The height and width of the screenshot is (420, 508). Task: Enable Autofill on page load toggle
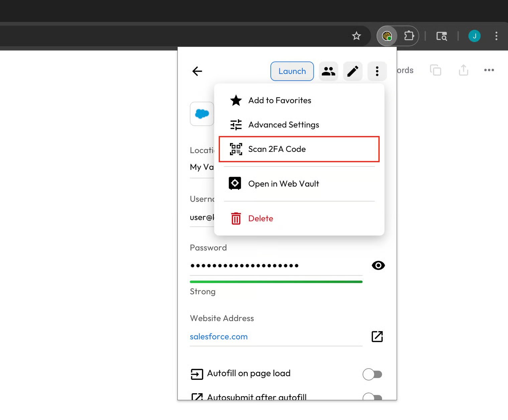click(372, 374)
